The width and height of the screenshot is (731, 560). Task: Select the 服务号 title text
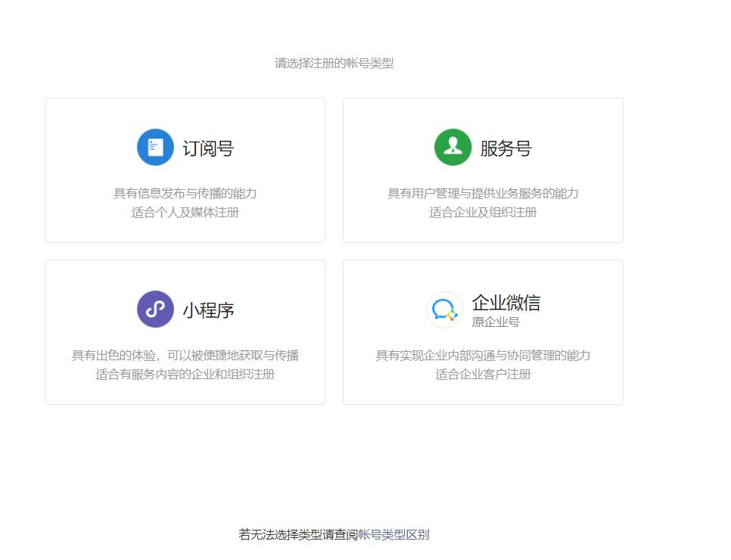(x=505, y=148)
